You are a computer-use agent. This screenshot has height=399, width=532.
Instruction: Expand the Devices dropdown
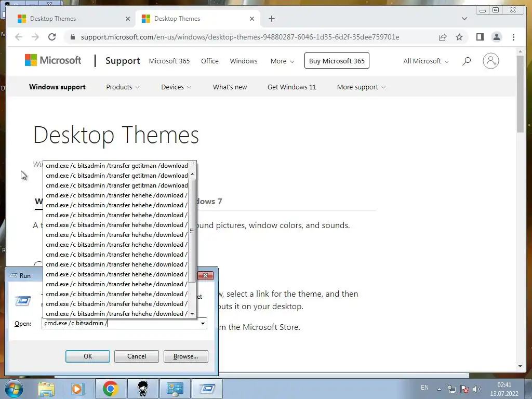click(176, 87)
